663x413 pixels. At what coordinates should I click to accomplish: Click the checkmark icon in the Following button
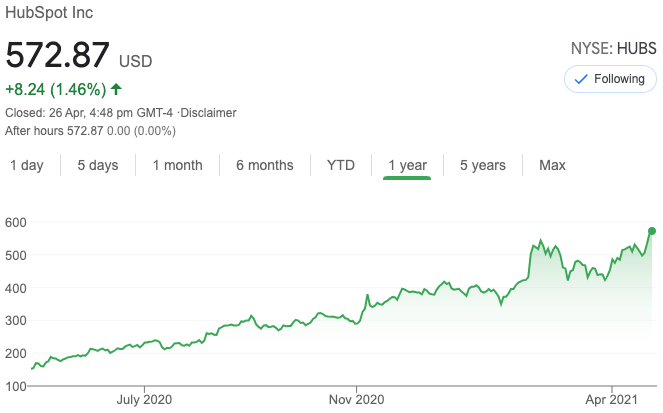click(581, 79)
